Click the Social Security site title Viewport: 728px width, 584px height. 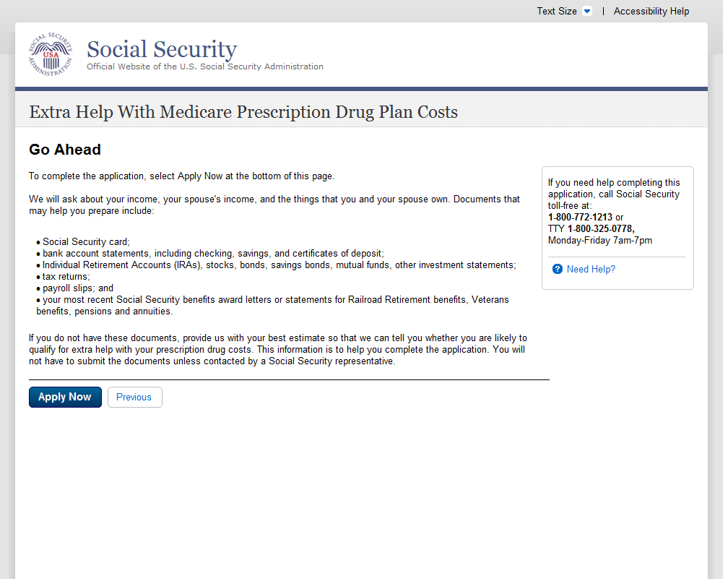pos(161,49)
